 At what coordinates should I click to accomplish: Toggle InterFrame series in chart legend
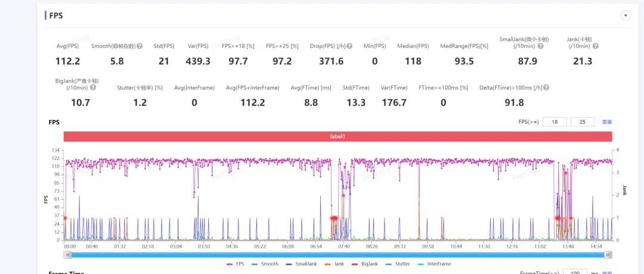[x=434, y=264]
